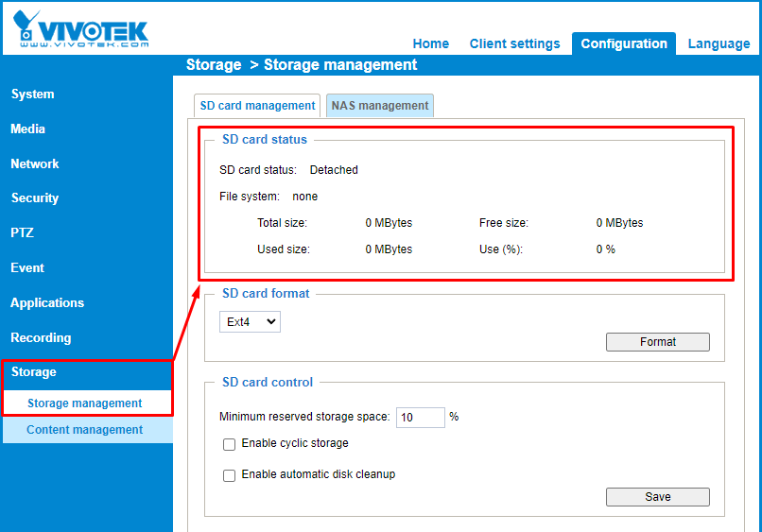Click the 'SD card format' section heading
762x532 pixels.
(266, 294)
